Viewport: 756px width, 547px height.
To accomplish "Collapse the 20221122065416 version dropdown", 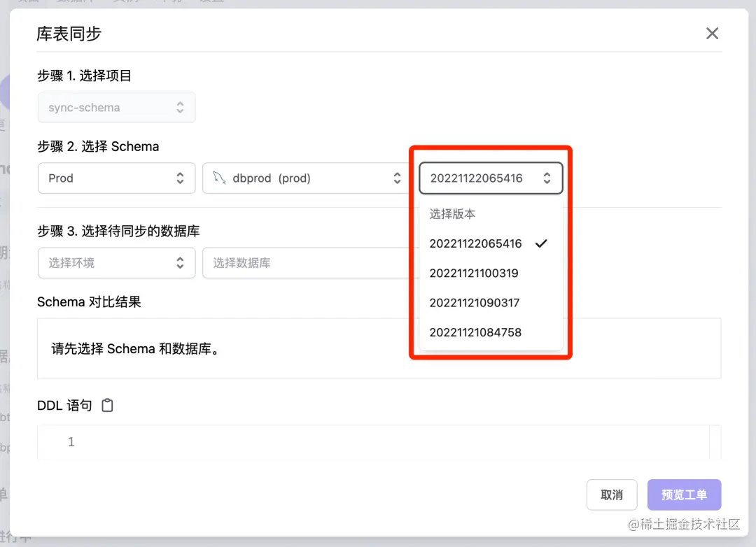I will click(491, 178).
